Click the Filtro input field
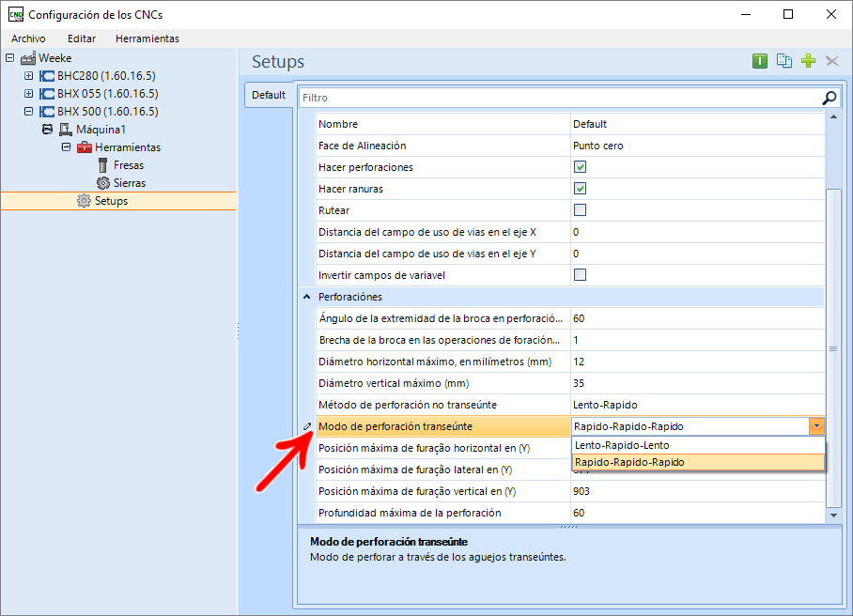Image resolution: width=853 pixels, height=616 pixels. tap(560, 98)
